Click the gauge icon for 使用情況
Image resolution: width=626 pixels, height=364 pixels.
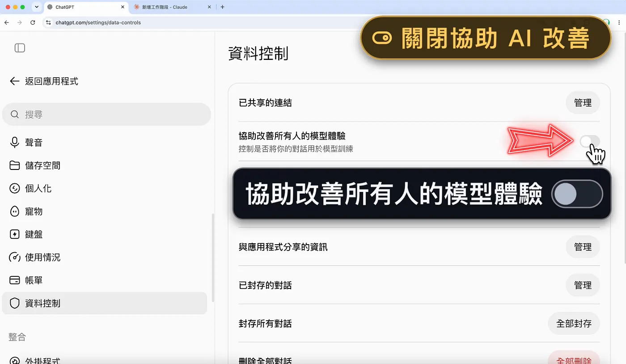point(15,257)
